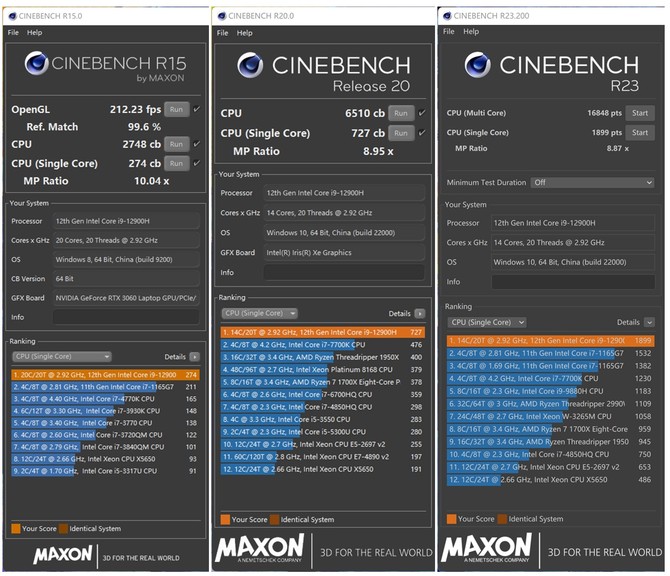Start the CPU (Multi Core) test in R23
Viewport: 670px width, 576px height.
pyautogui.click(x=639, y=113)
